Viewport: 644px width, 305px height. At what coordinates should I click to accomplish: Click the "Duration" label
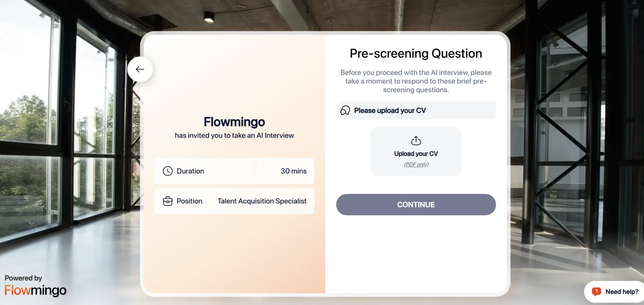190,171
